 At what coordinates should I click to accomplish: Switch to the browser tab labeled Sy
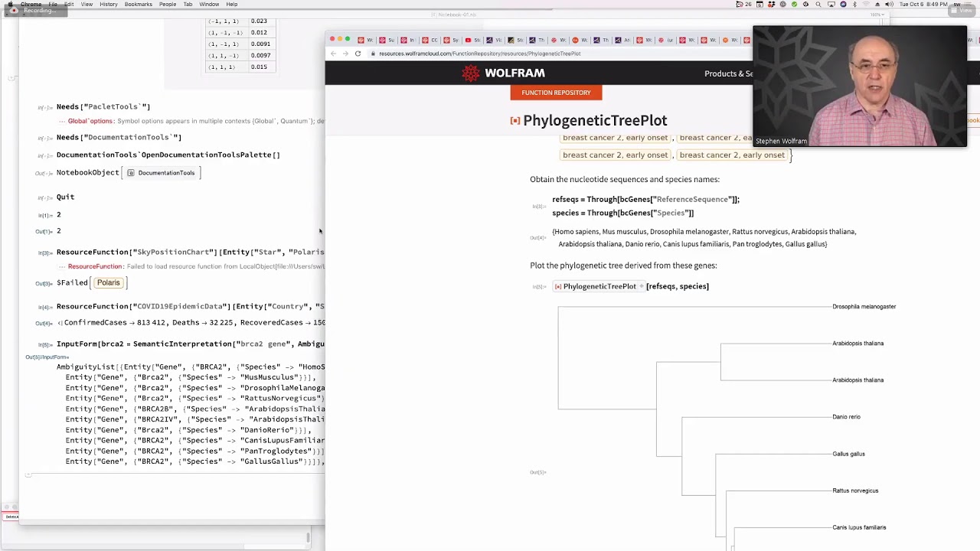(451, 40)
